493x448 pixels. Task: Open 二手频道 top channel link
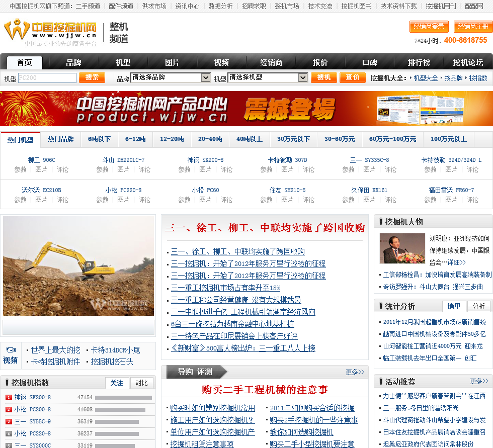tap(88, 6)
